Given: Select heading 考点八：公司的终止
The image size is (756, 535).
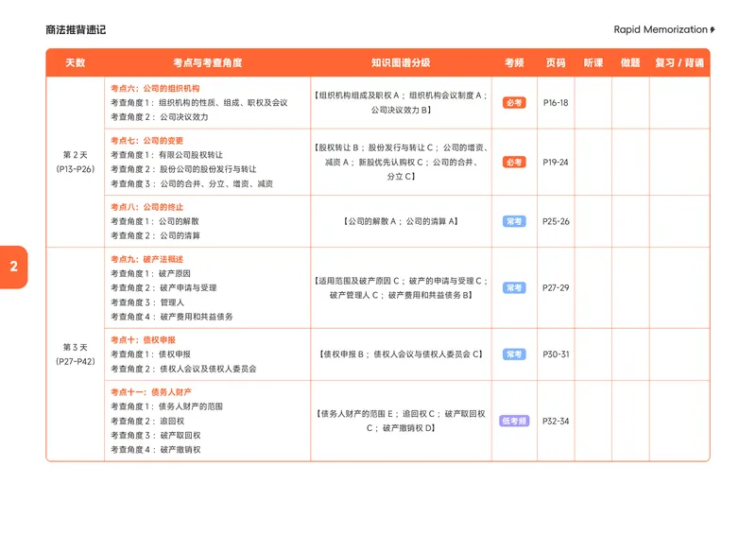Looking at the screenshot, I should tap(147, 207).
